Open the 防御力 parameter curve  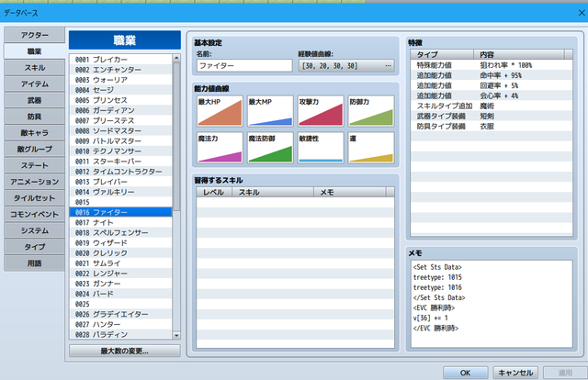coord(371,111)
